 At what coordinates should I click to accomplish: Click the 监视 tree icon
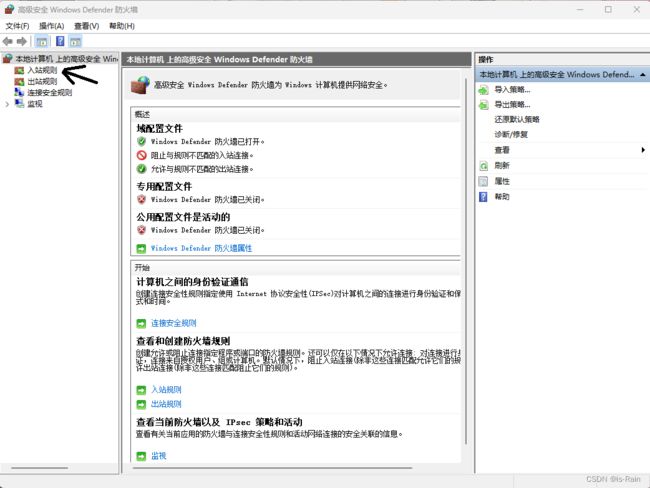point(19,104)
